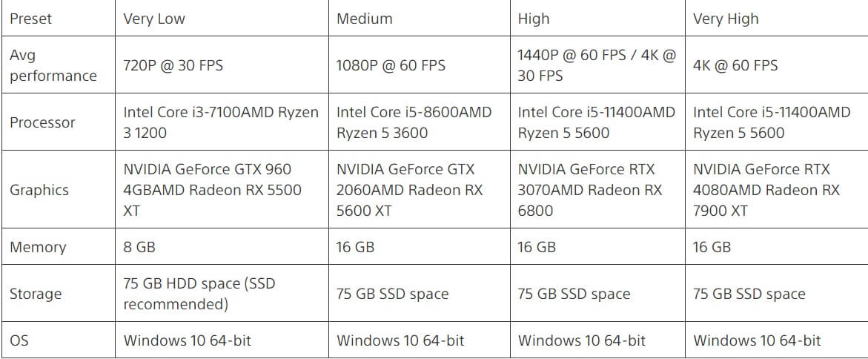Image resolution: width=868 pixels, height=359 pixels.
Task: Click the Storage row label
Action: tap(58, 293)
